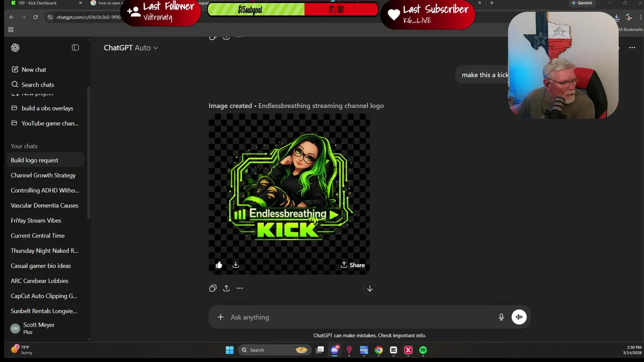This screenshot has width=644, height=362.
Task: Go forward in the browser
Action: tap(24, 17)
